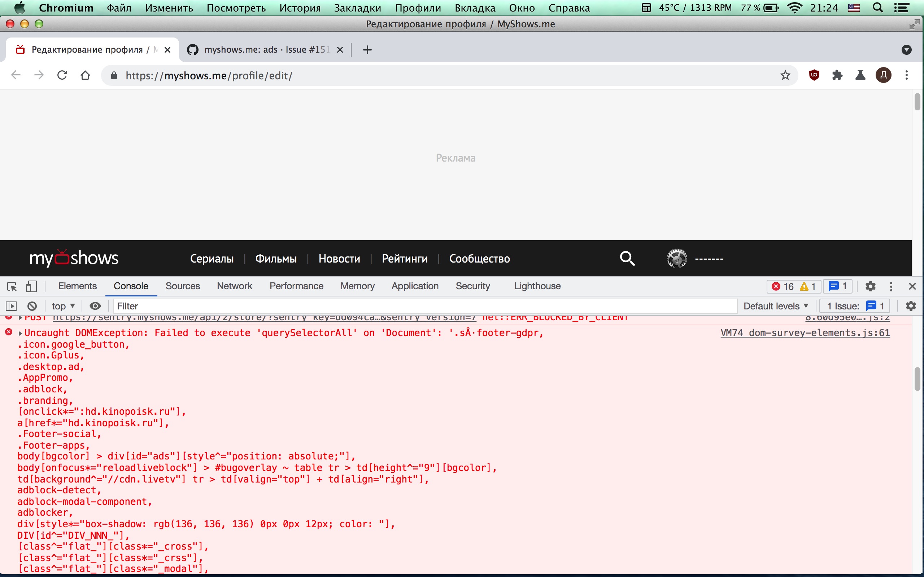Viewport: 924px width, 577px height.
Task: Open the dom-survey-elements.js:61 source link
Action: coord(806,332)
